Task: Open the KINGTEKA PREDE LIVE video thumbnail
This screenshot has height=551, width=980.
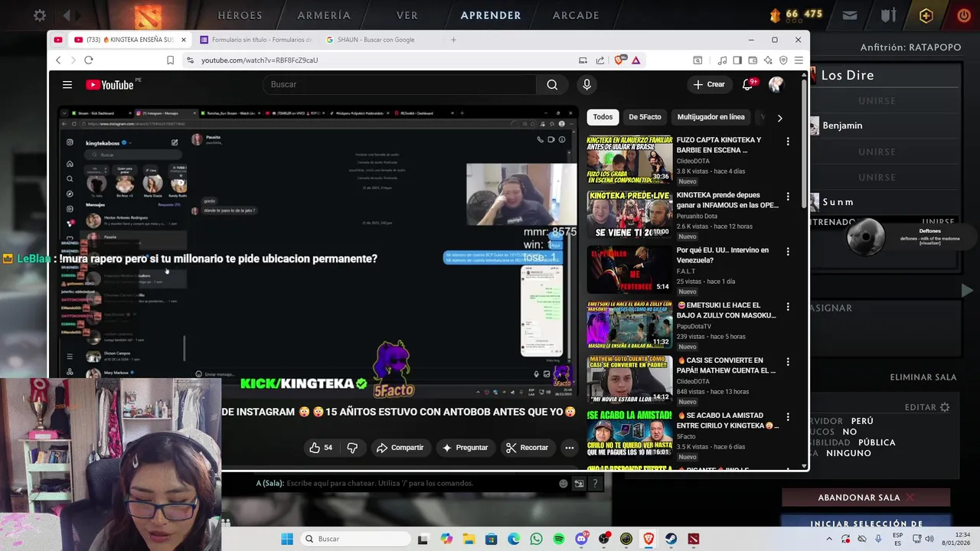Action: click(x=629, y=214)
